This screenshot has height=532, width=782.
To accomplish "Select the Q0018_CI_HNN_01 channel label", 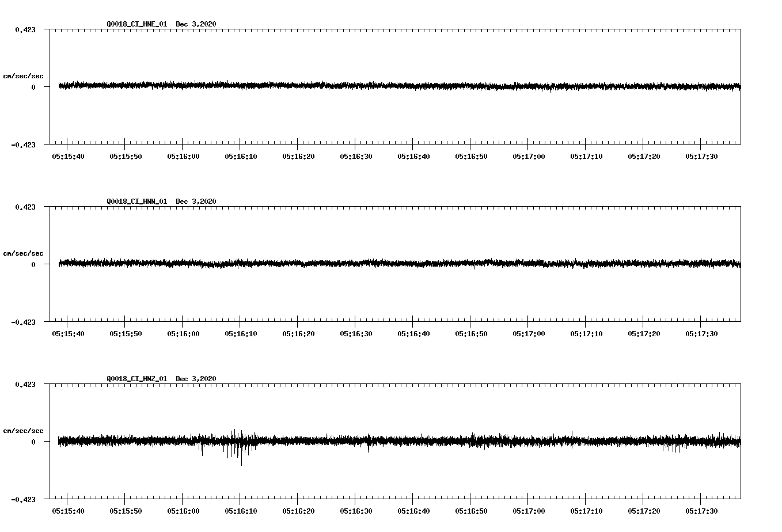I will [138, 202].
